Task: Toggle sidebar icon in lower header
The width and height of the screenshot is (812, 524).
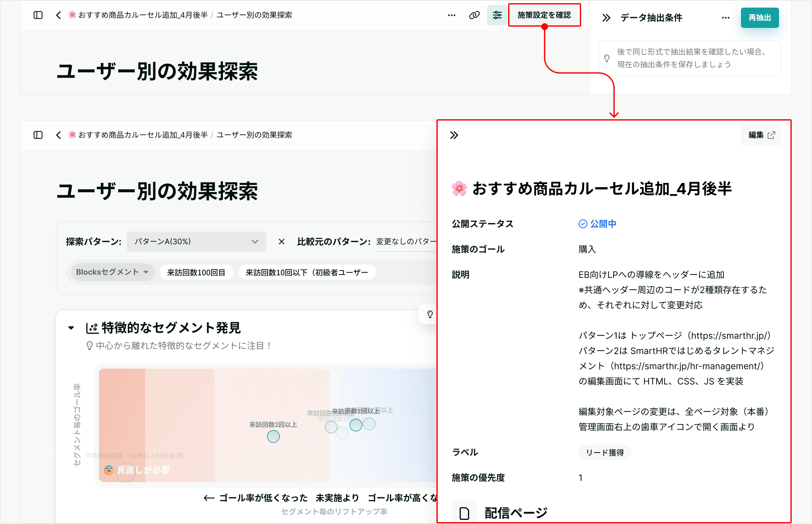Action: click(38, 135)
